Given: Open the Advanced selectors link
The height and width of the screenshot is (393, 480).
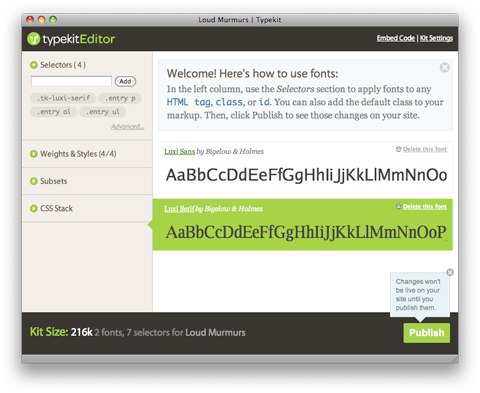Looking at the screenshot, I should [x=128, y=126].
